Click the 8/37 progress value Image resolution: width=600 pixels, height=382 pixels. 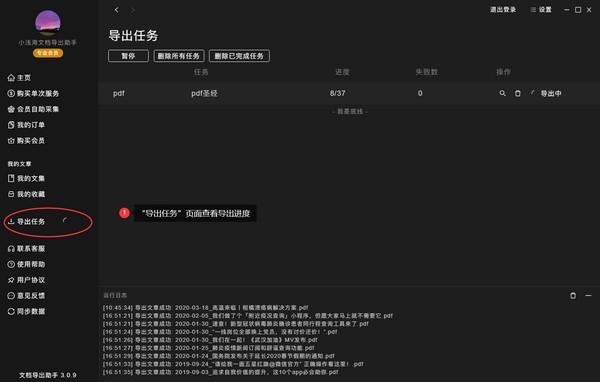[338, 93]
